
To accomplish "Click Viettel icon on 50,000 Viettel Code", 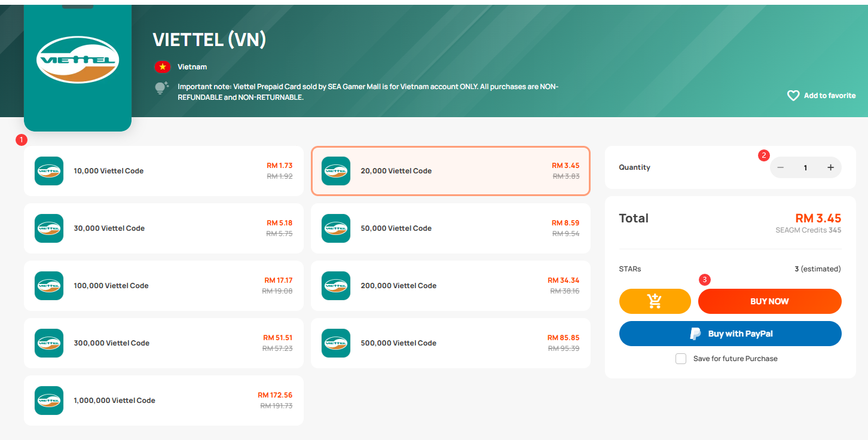I will click(336, 228).
